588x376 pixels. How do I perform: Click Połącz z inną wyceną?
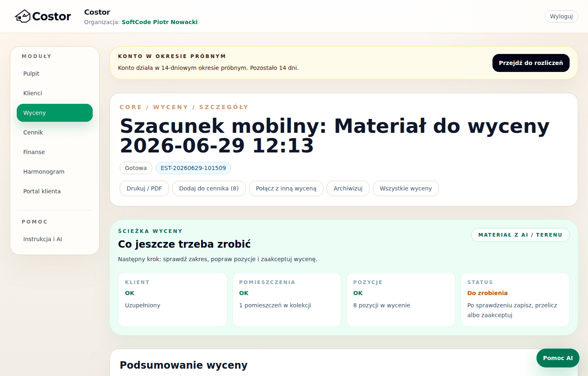286,188
